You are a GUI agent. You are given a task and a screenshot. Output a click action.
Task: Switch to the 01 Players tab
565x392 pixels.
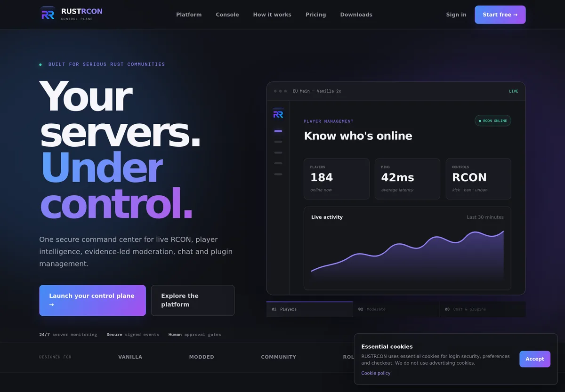click(x=309, y=309)
